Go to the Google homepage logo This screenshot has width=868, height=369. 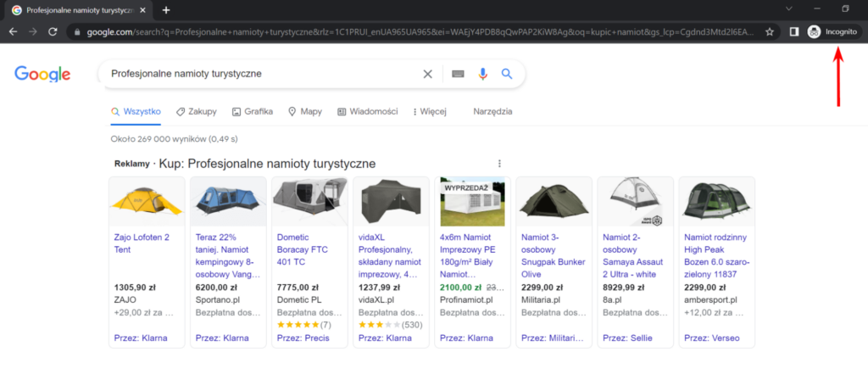coord(42,74)
